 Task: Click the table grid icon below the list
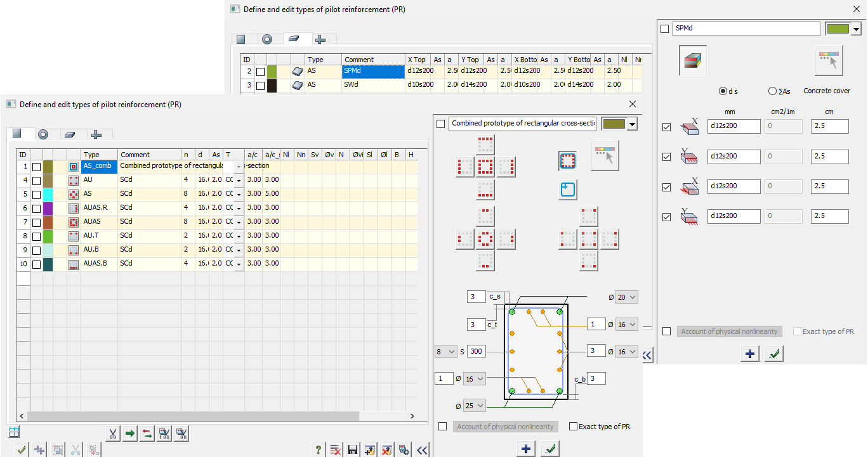(x=14, y=433)
